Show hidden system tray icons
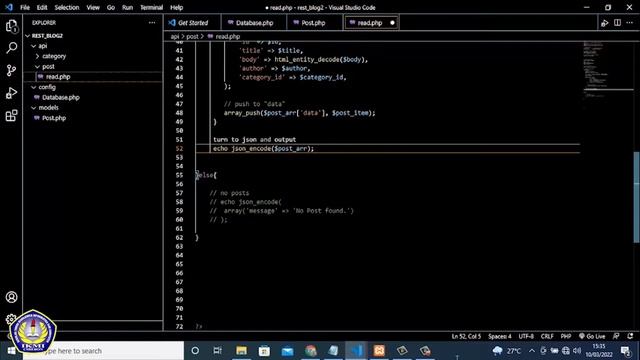640x360 pixels. (x=531, y=351)
